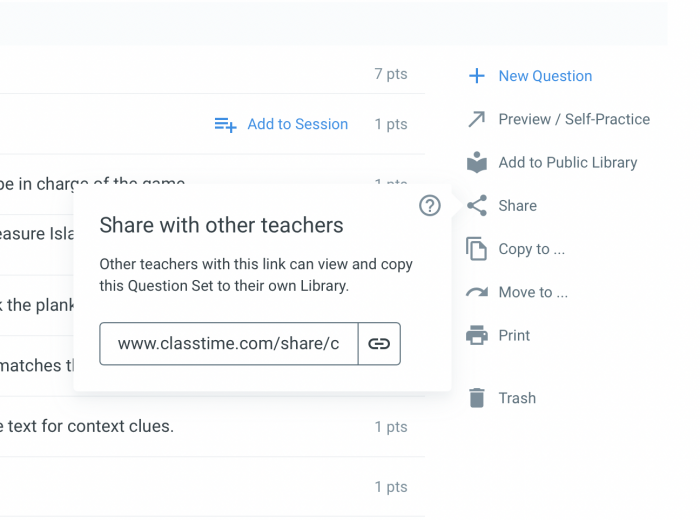This screenshot has width=700, height=520.
Task: Copy the share link using the link button
Action: pyautogui.click(x=379, y=344)
